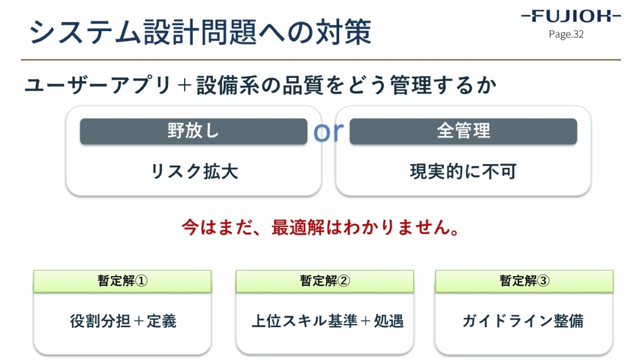Click the 暫定解② green header
This screenshot has height=362, width=644.
pos(325,281)
